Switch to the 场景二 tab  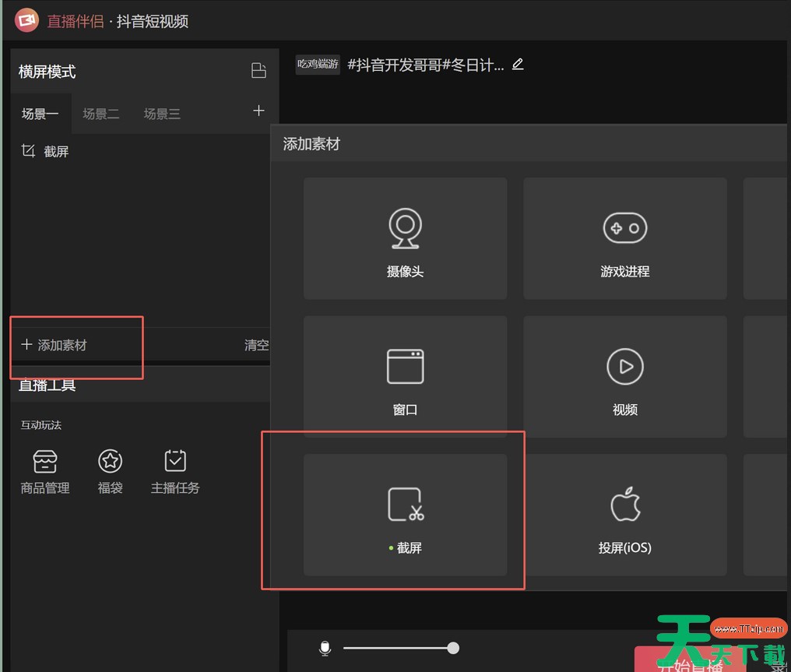101,114
